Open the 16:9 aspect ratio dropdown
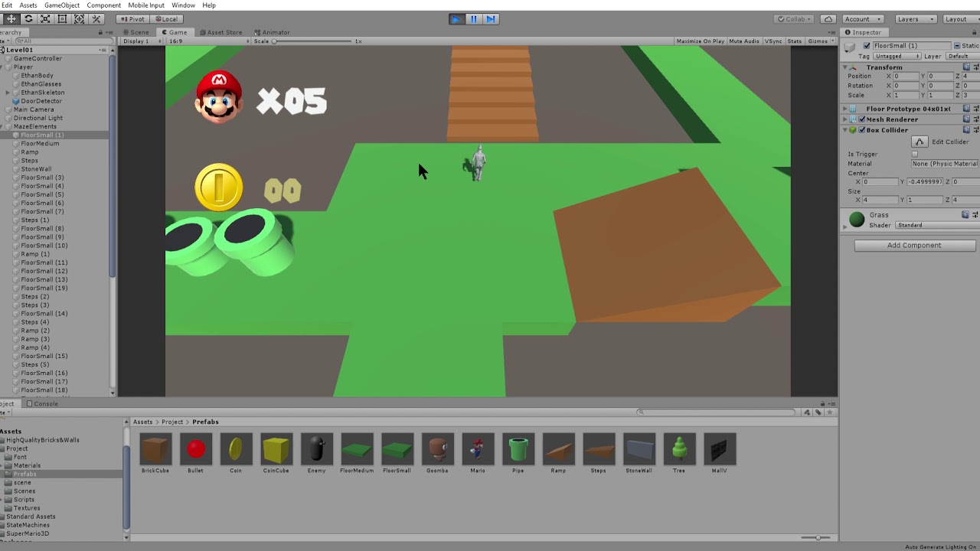The image size is (980, 551). 207,41
